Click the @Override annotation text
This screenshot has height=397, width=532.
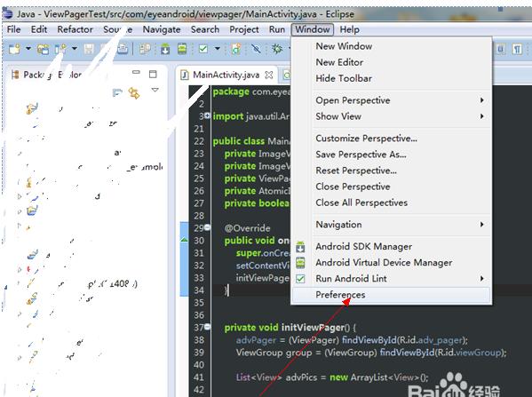[x=247, y=228]
